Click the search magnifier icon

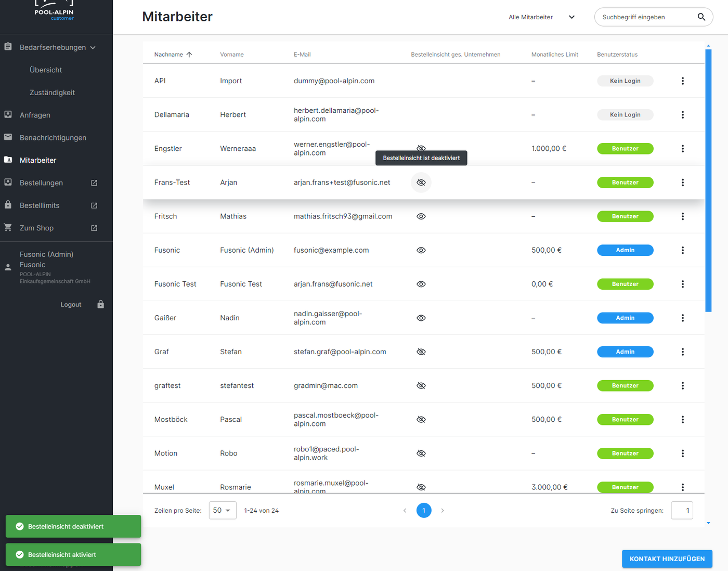click(x=701, y=17)
